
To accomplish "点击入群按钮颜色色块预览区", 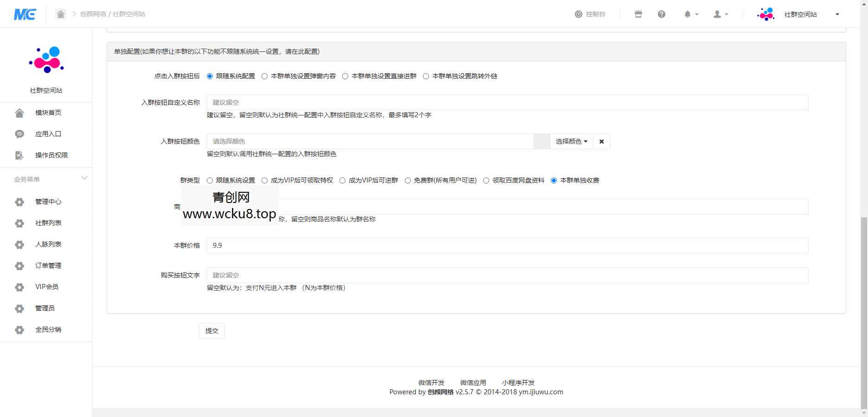I will (542, 141).
